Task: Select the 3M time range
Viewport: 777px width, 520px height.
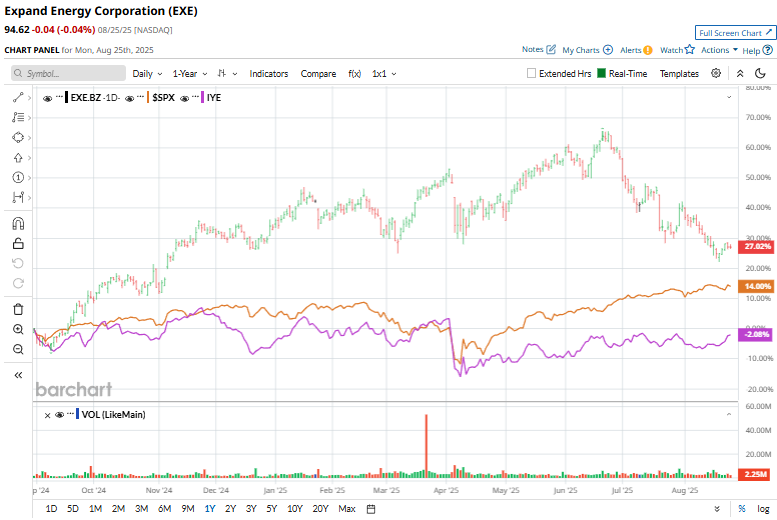Action: pos(142,509)
